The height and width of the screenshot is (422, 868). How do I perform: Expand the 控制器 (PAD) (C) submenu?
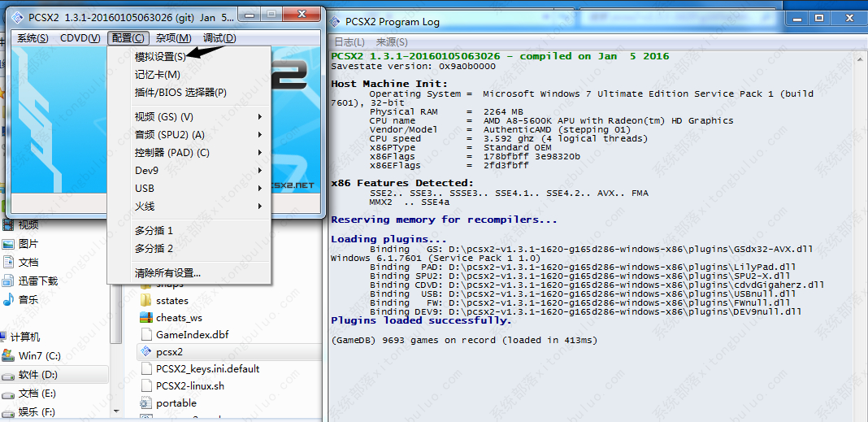(x=189, y=152)
